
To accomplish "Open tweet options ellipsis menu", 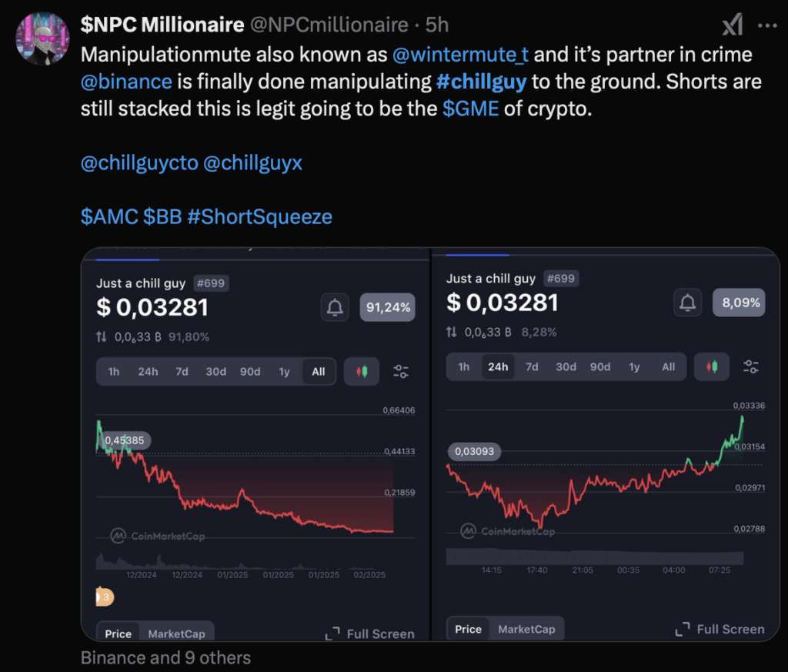I will point(767,25).
